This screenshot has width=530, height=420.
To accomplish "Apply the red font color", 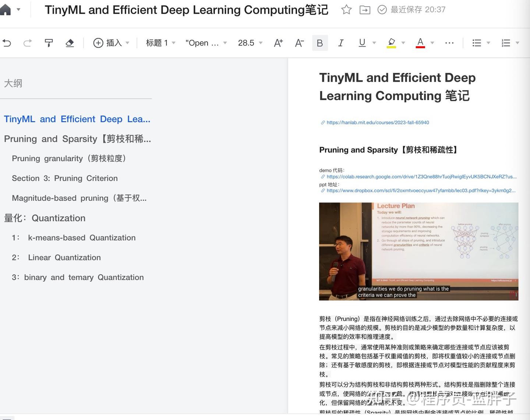I will 420,43.
